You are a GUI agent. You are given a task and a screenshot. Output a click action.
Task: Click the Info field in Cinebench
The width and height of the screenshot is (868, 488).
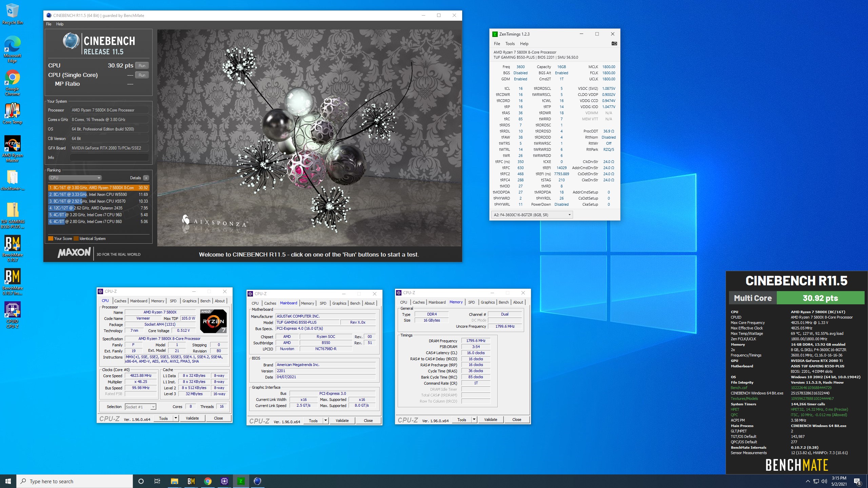click(109, 158)
